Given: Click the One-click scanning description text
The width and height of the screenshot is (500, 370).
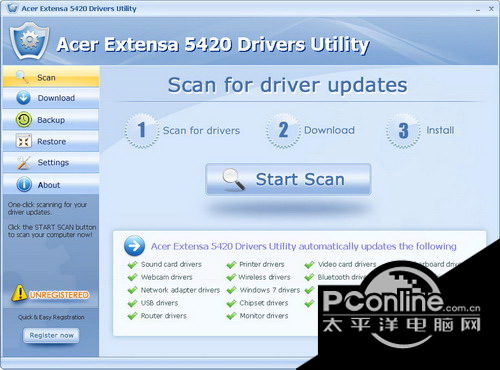Looking at the screenshot, I should click(47, 208).
